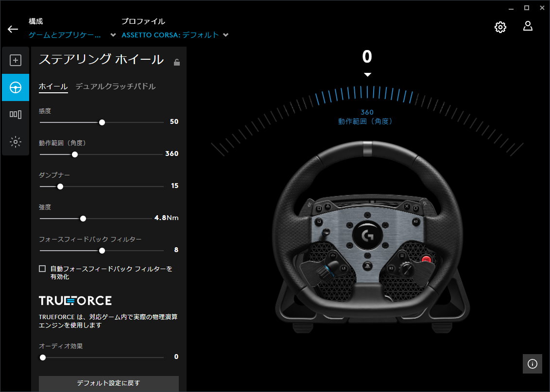Click the TRUEFORCE description text
Image resolution: width=550 pixels, height=392 pixels.
108,321
